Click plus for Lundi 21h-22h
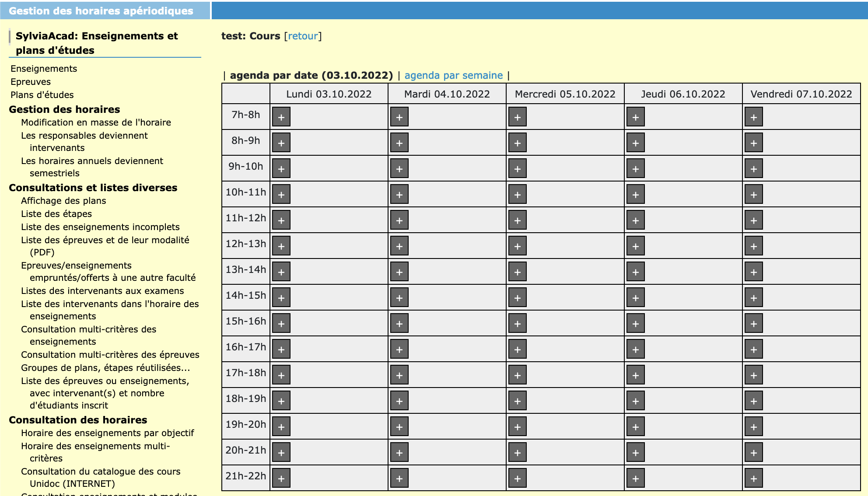868x496 pixels. click(x=281, y=479)
